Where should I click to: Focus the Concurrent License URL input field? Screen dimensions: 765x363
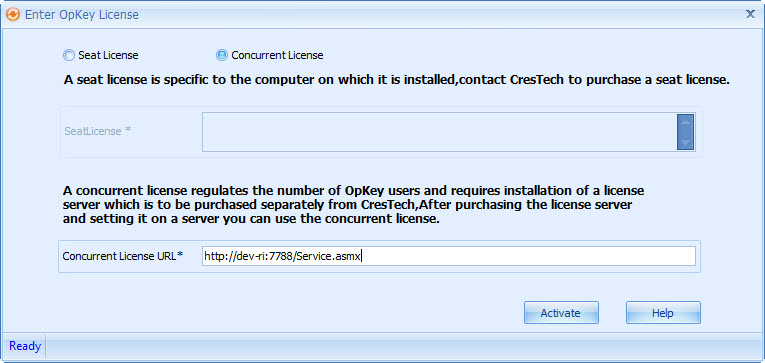[x=449, y=256]
